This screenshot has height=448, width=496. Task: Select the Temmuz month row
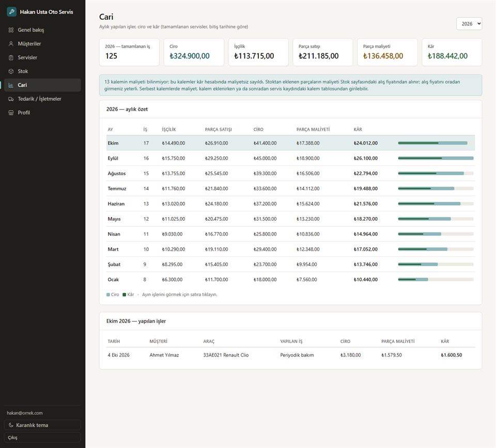(x=291, y=189)
